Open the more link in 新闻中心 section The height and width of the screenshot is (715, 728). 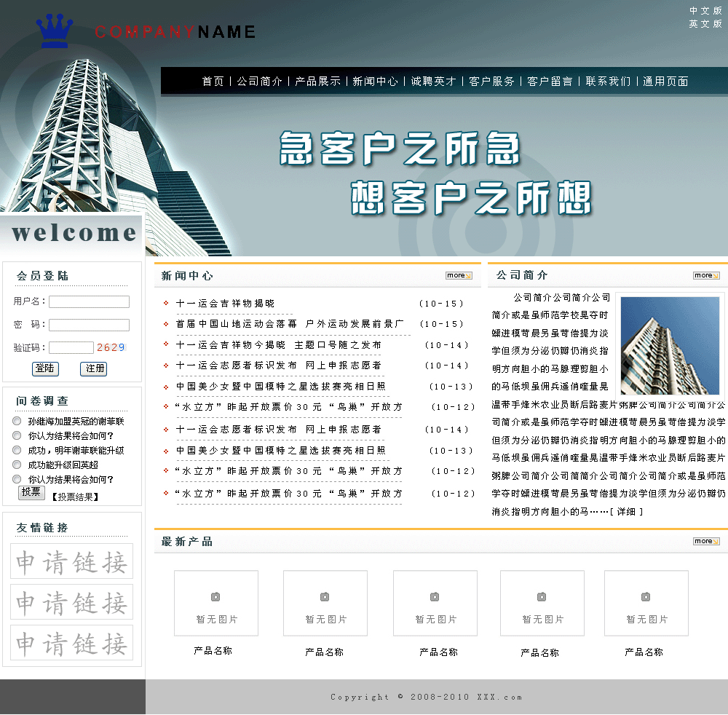(x=459, y=275)
